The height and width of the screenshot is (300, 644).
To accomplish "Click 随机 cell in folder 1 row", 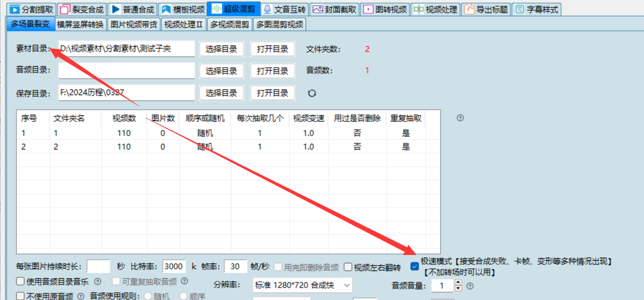I will (x=205, y=133).
